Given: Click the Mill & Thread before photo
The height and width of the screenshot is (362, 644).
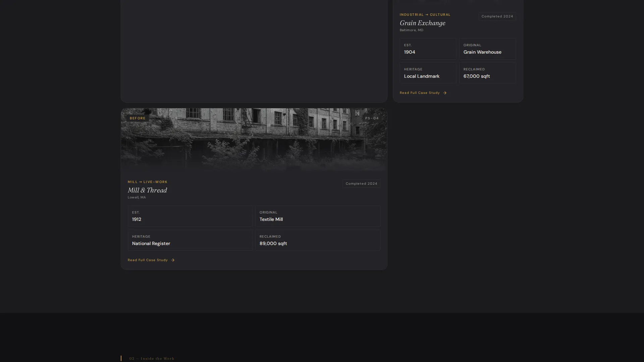Looking at the screenshot, I should pos(254,140).
